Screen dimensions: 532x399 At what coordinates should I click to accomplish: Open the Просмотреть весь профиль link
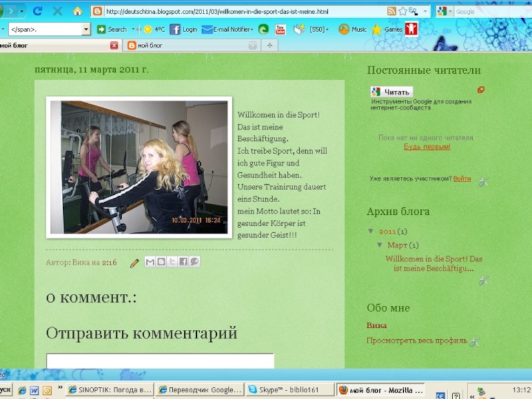(x=416, y=340)
